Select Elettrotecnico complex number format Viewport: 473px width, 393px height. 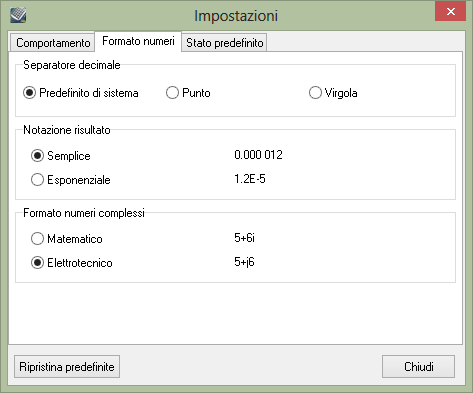[72, 263]
